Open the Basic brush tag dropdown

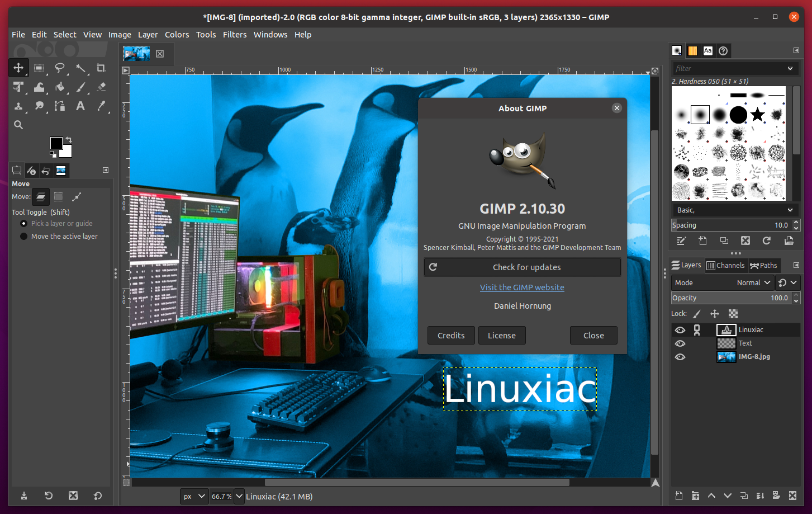pos(734,210)
